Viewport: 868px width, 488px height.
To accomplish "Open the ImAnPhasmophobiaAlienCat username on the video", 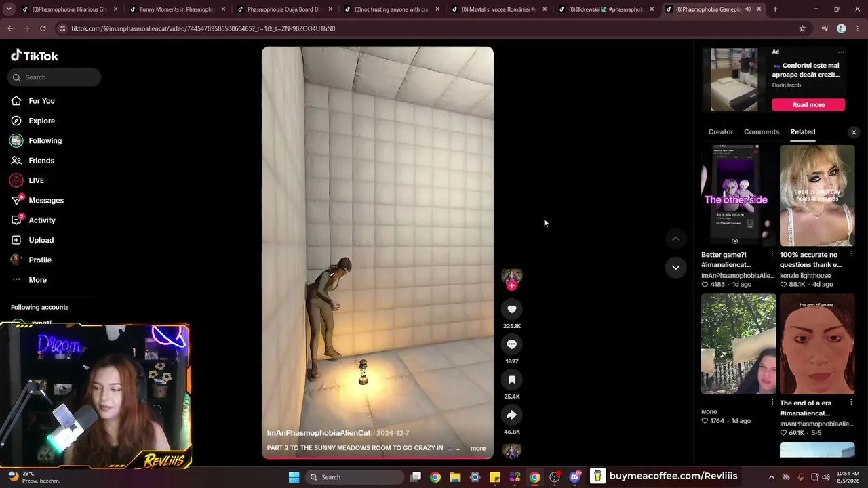I will tap(319, 433).
